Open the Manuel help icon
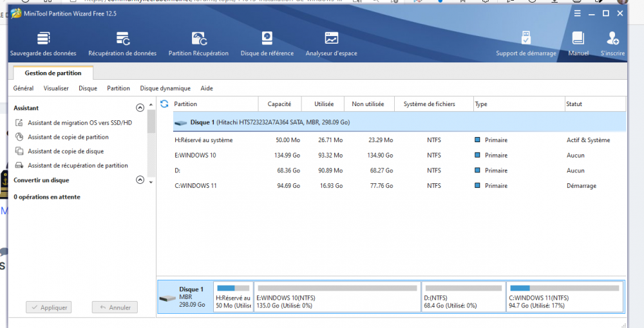This screenshot has height=328, width=644. [x=578, y=44]
